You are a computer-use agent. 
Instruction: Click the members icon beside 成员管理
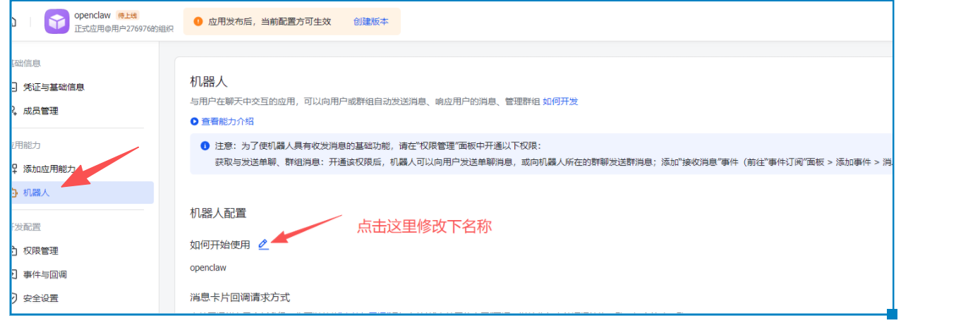[x=13, y=111]
